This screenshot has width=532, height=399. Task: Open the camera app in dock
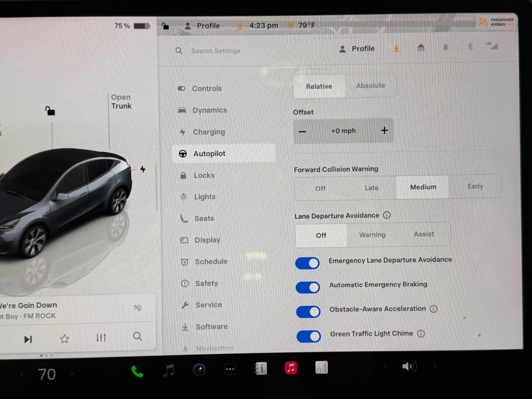coord(199,370)
